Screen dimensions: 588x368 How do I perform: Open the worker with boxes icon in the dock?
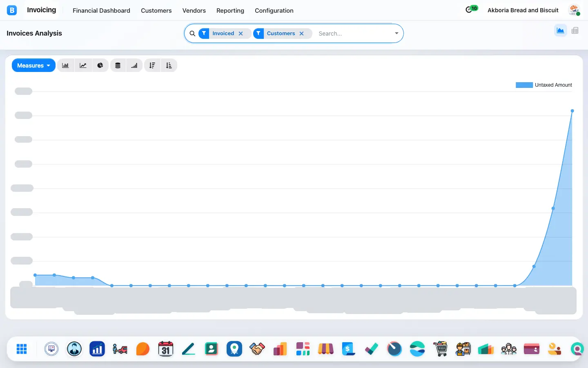pyautogui.click(x=463, y=349)
